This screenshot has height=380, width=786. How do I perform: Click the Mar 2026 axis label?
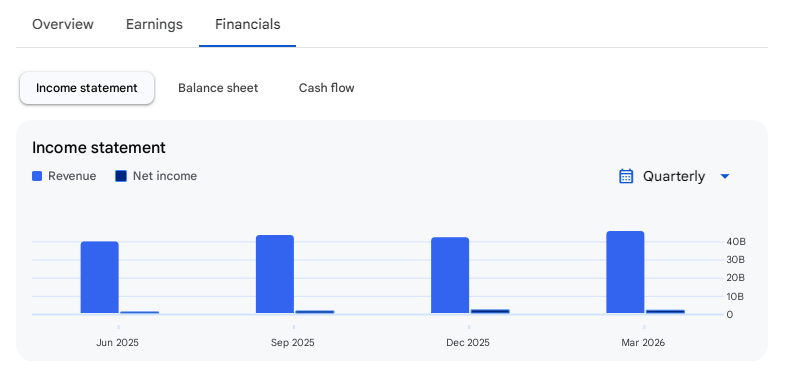[643, 343]
